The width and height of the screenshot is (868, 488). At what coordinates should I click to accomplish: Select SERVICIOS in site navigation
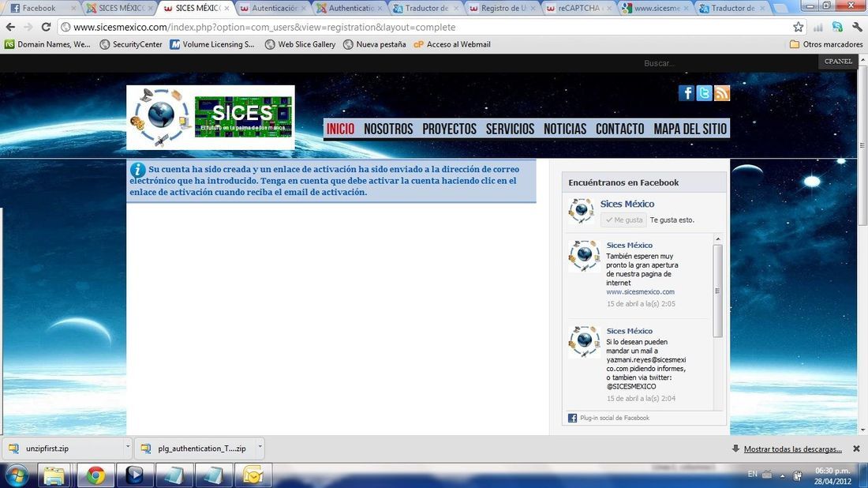point(510,129)
